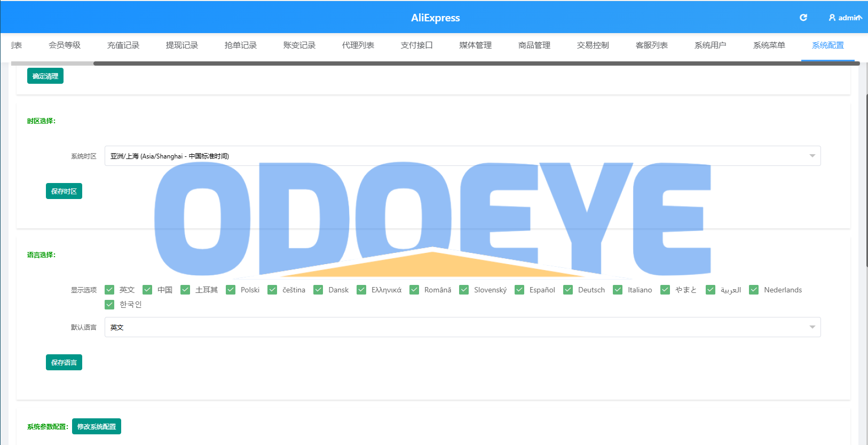Screen dimensions: 868x445
Task: Open the Asia/Shanghai timezone select box
Action: [462, 156]
